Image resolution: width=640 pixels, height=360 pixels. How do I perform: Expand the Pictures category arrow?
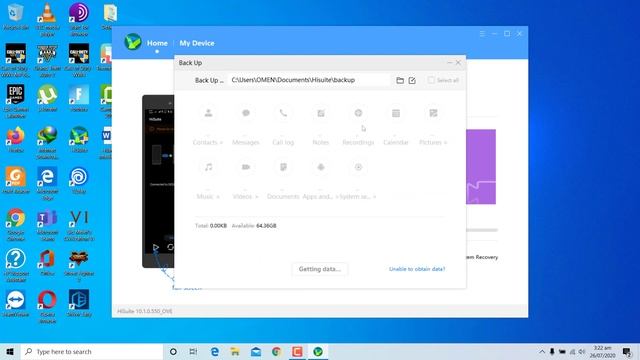coord(445,143)
